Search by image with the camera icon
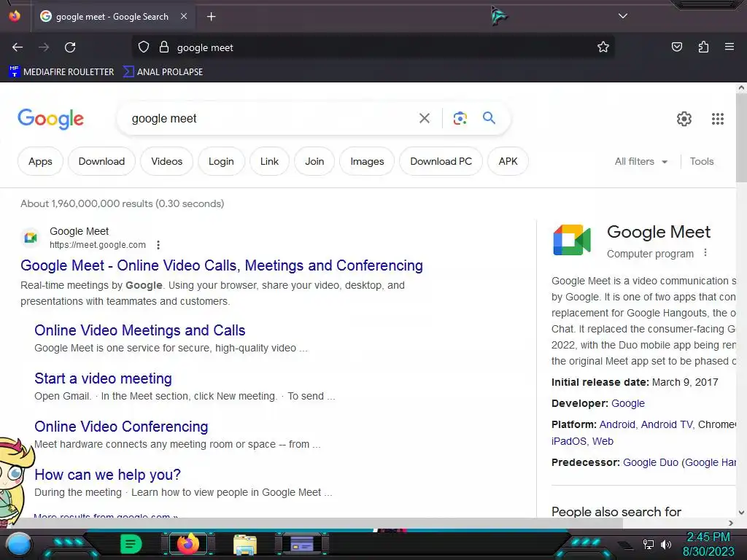The width and height of the screenshot is (747, 560). pyautogui.click(x=460, y=118)
